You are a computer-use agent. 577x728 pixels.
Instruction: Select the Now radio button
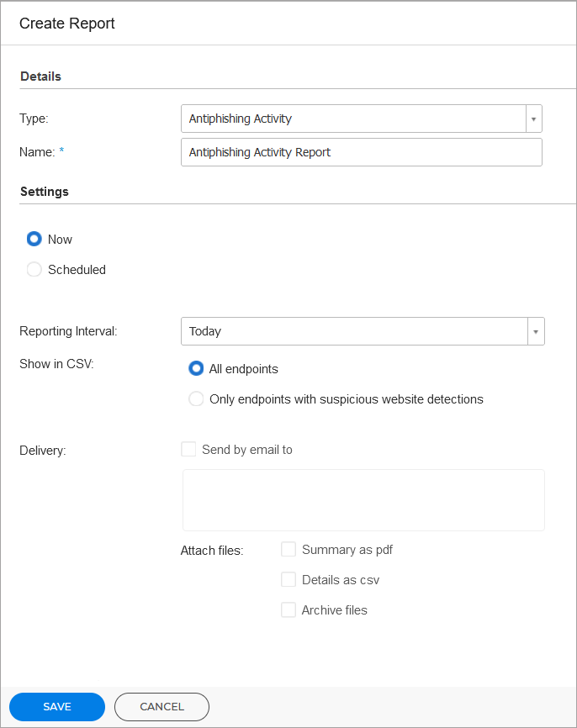[x=34, y=240]
